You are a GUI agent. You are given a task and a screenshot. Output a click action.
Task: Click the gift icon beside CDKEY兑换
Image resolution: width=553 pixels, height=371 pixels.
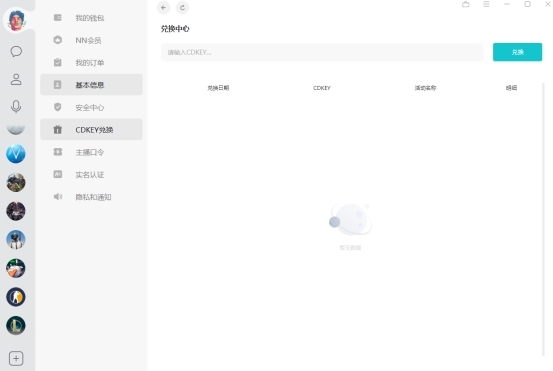click(x=57, y=129)
